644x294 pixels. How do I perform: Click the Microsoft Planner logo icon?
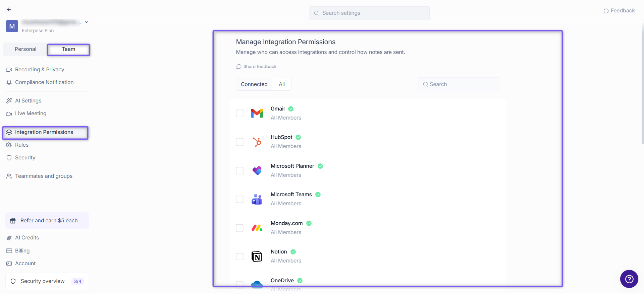pyautogui.click(x=257, y=170)
